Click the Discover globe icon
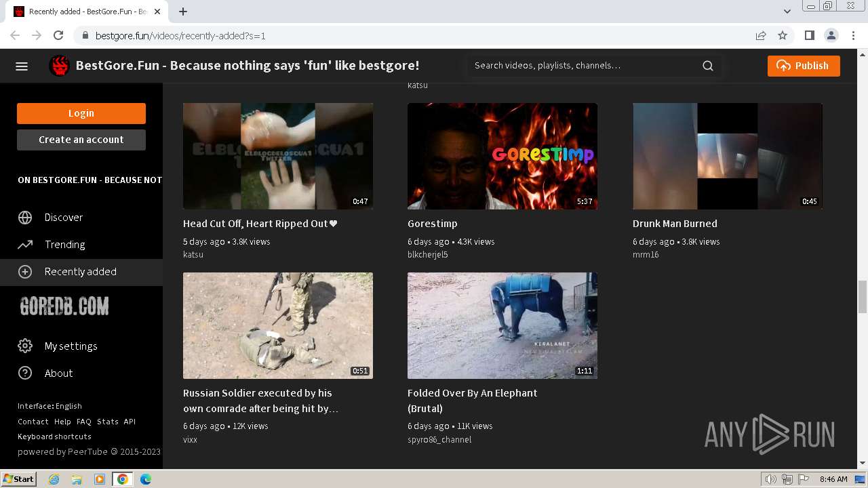The image size is (868, 488). (x=25, y=218)
